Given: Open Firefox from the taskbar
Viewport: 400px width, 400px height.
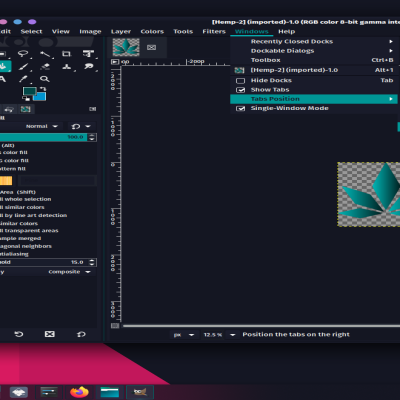Looking at the screenshot, I should (79, 392).
